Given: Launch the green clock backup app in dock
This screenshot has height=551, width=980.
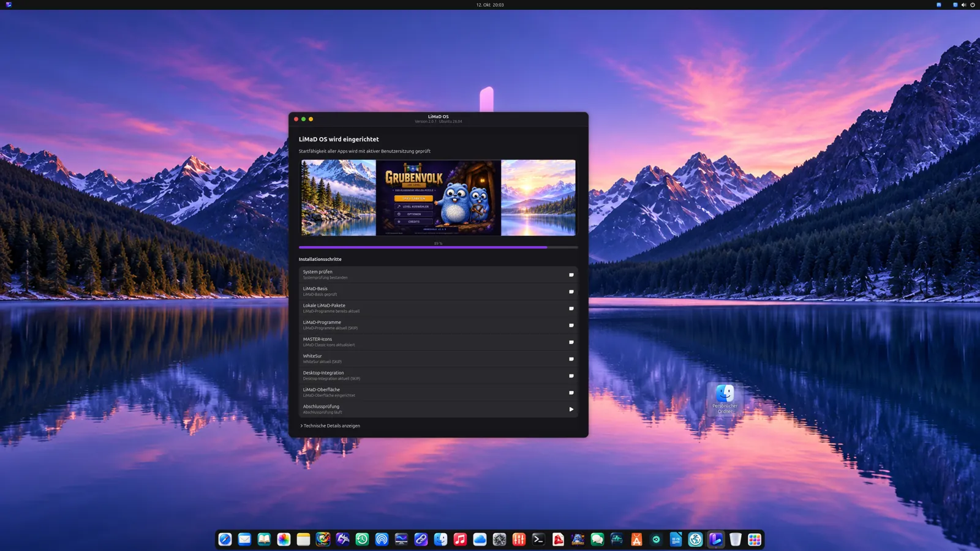Looking at the screenshot, I should point(362,539).
